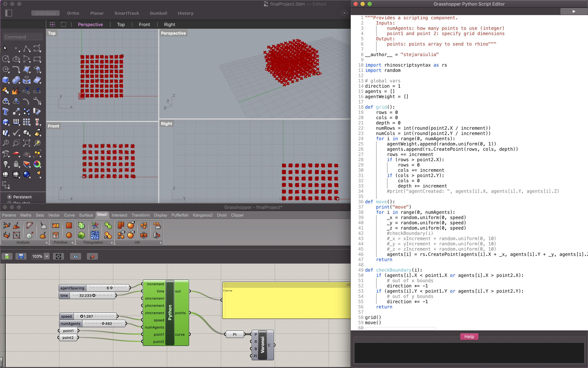588x368 pixels.
Task: Expand the Analysis panel plus button
Action: point(47,243)
